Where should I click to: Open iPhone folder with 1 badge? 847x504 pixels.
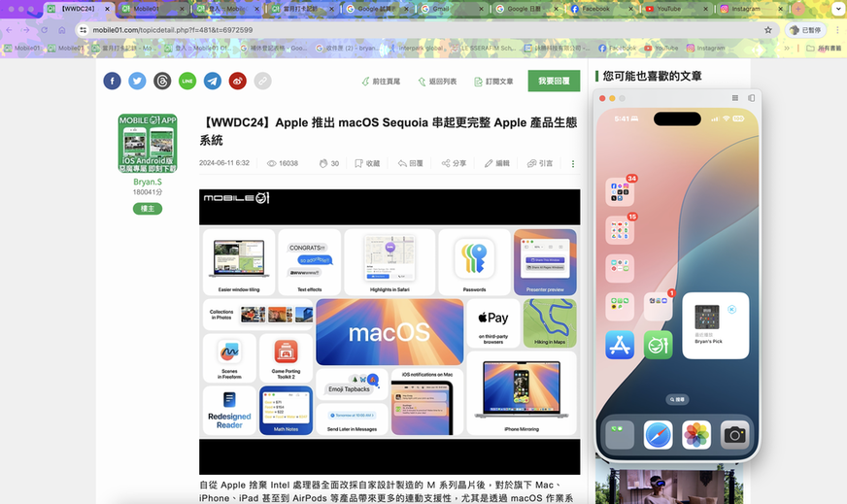pyautogui.click(x=658, y=306)
